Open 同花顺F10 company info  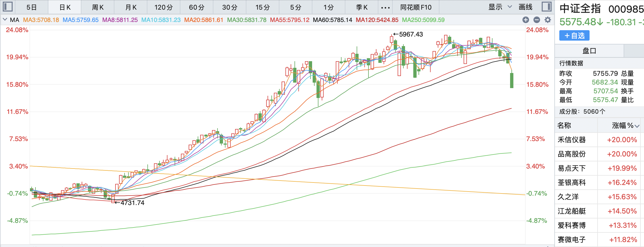point(415,7)
